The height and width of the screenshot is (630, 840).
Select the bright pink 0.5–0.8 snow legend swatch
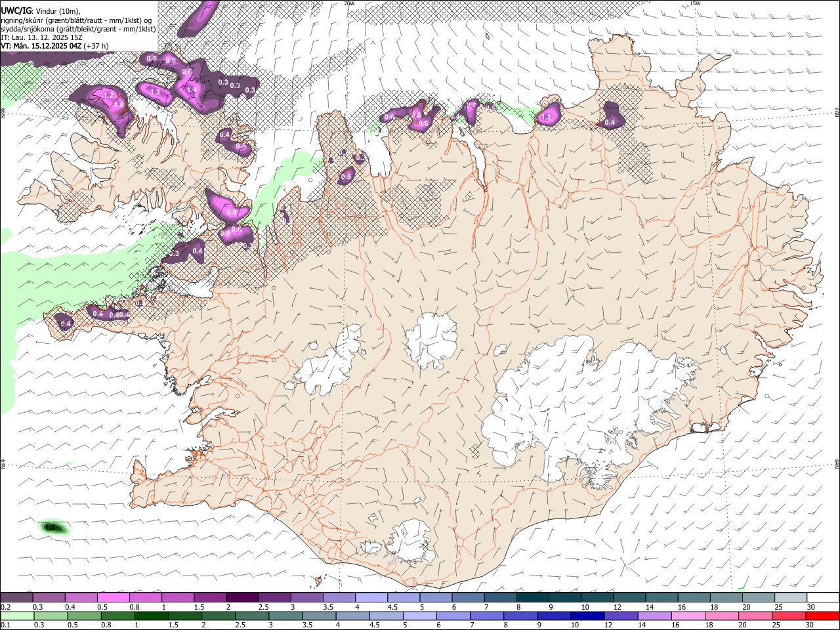point(113,597)
